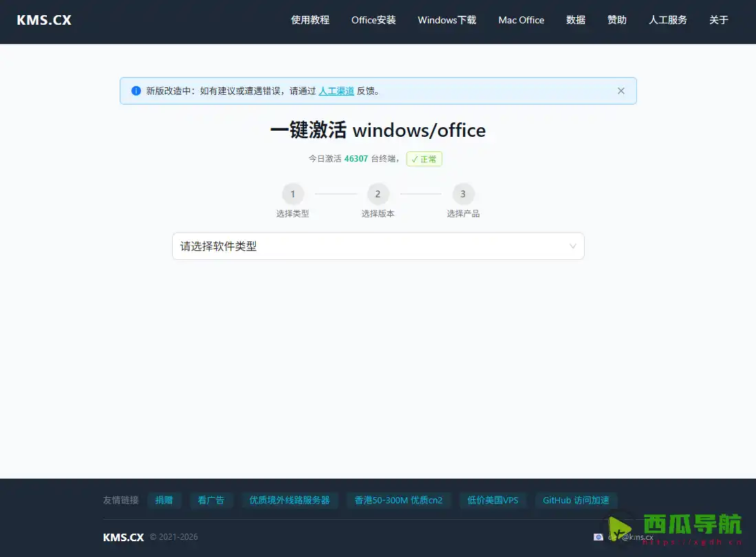Viewport: 756px width, 557px height.
Task: Click step circle 1 labeled 选择类型
Action: pos(292,193)
